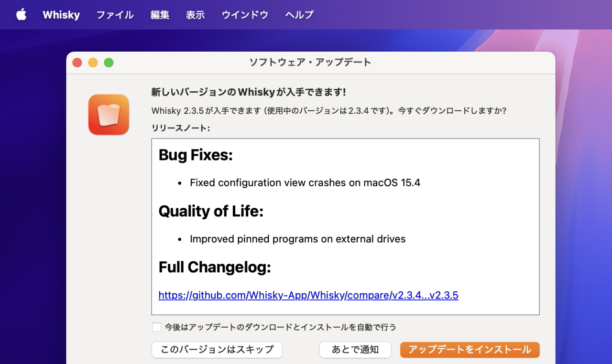Enable automatic update download and install checkbox
The image size is (612, 364).
(157, 327)
